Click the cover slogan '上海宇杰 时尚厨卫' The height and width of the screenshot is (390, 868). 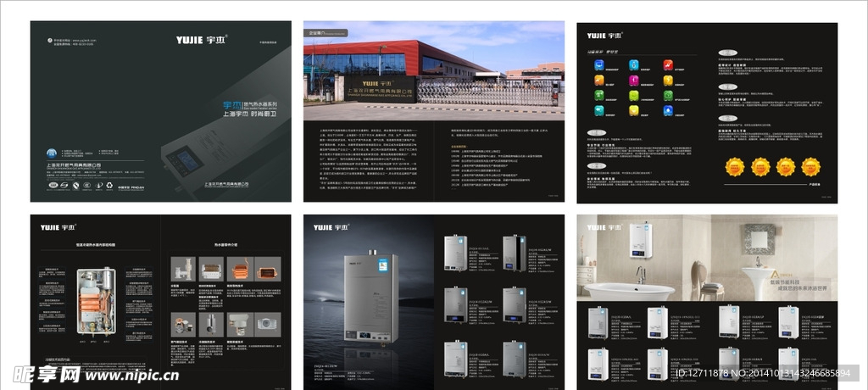(250, 114)
